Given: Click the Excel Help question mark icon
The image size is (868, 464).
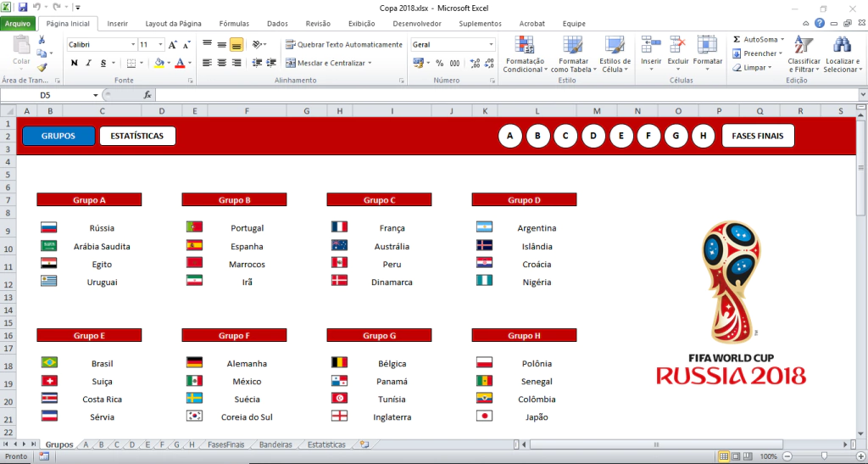Looking at the screenshot, I should [820, 24].
